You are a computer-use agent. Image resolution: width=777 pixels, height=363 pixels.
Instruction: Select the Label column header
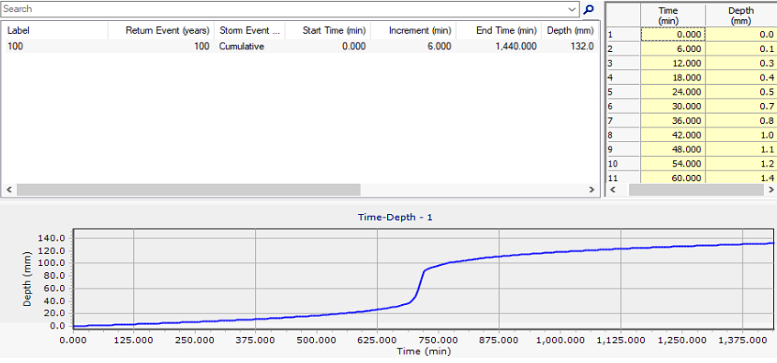click(55, 30)
